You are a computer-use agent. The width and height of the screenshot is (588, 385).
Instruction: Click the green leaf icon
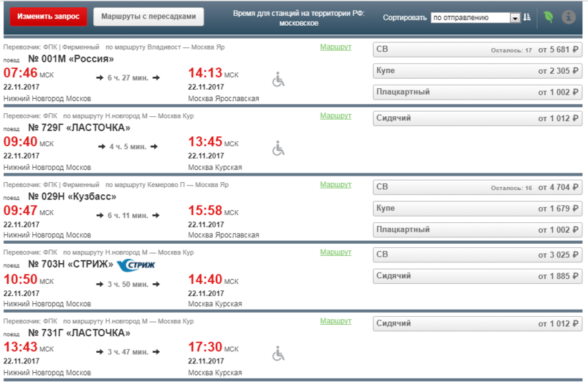click(549, 17)
